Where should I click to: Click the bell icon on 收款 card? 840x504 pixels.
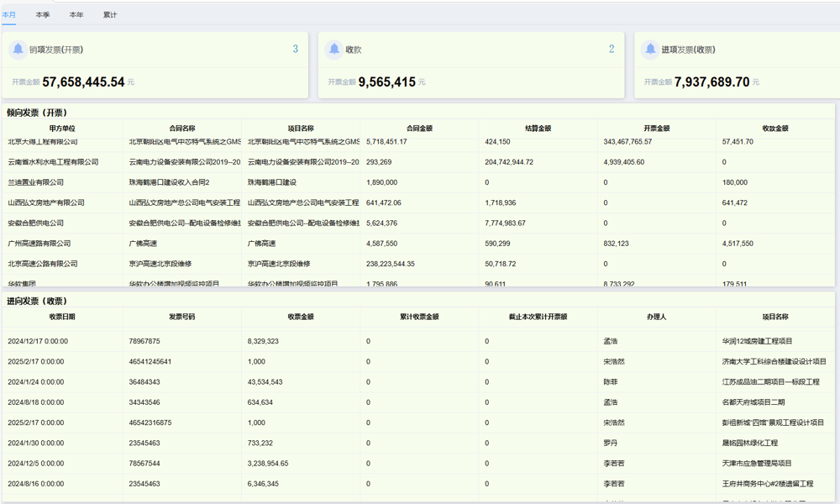pos(334,50)
